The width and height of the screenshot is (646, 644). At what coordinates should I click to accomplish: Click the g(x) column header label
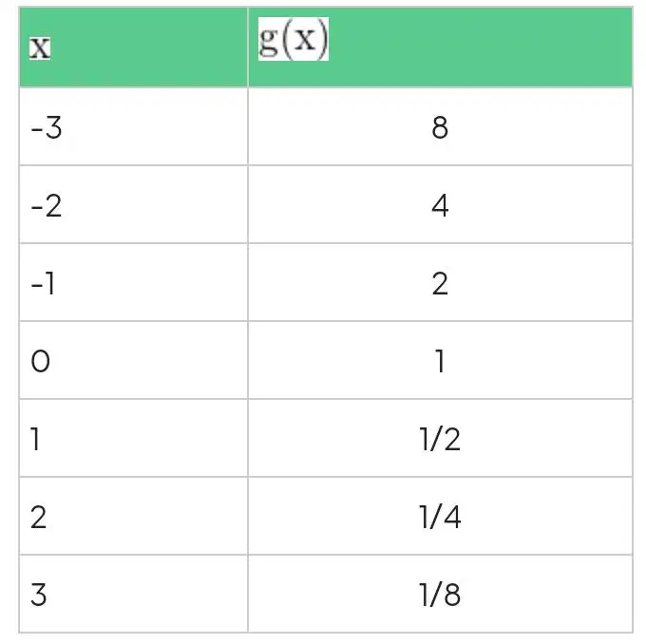[294, 39]
